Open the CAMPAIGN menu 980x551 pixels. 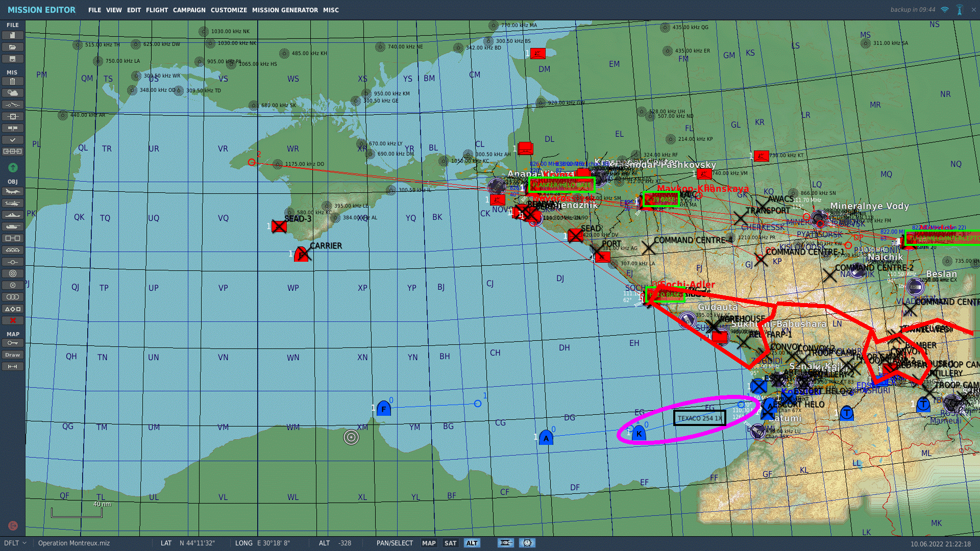tap(189, 10)
